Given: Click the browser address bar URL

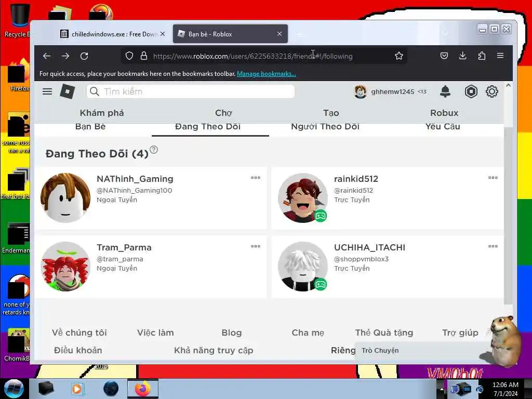Looking at the screenshot, I should tap(253, 56).
